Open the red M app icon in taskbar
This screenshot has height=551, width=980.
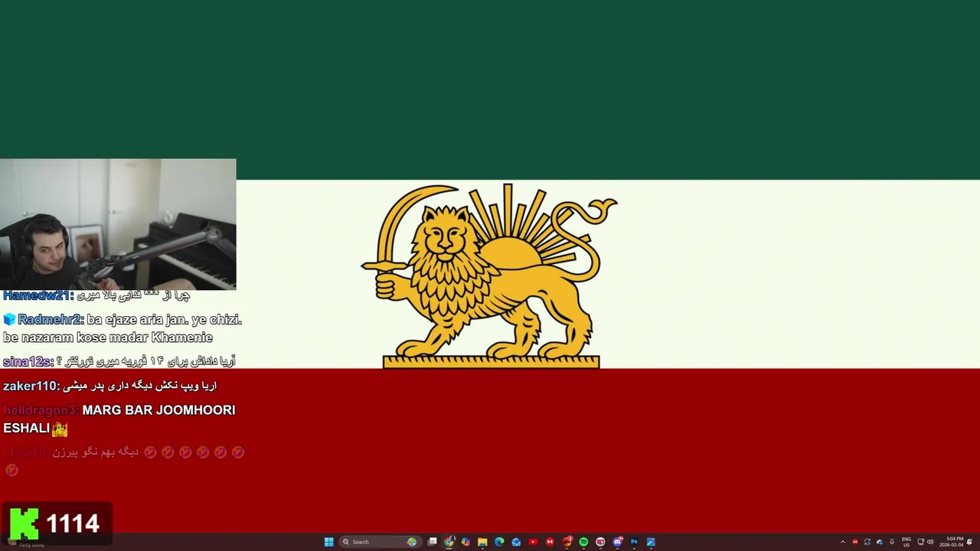click(550, 542)
